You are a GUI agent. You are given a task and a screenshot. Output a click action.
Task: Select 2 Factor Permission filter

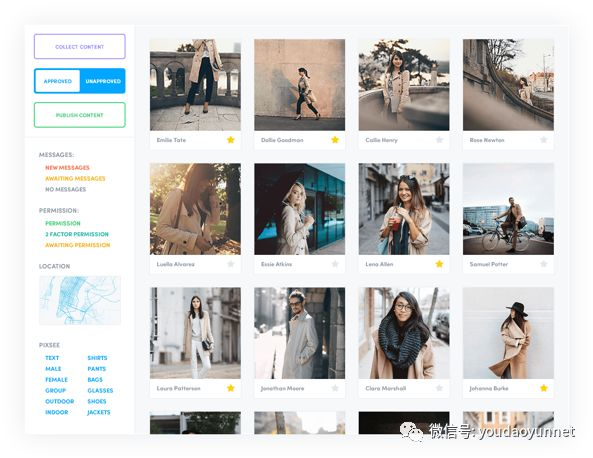77,234
